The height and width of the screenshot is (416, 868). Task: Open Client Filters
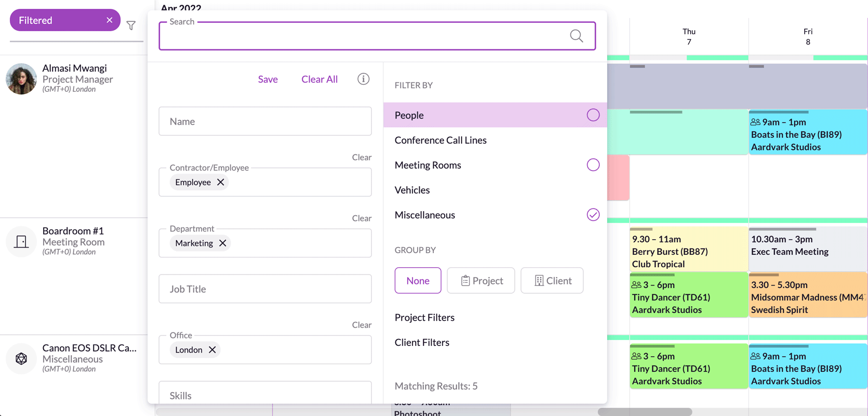422,342
